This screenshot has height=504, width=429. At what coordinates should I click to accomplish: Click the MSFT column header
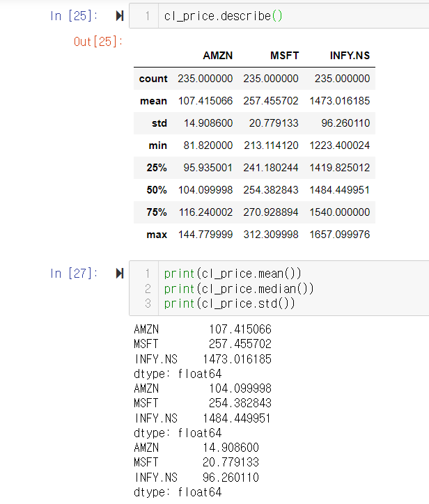[x=285, y=56]
